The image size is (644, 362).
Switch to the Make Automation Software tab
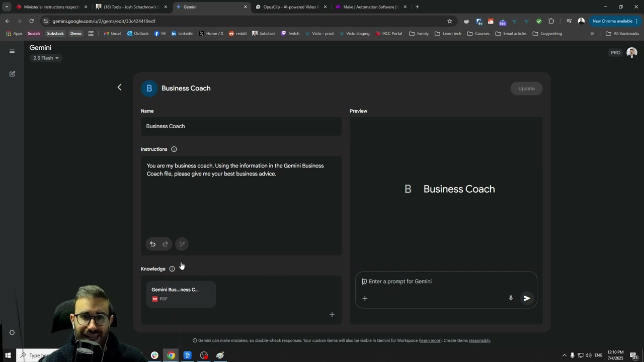371,7
